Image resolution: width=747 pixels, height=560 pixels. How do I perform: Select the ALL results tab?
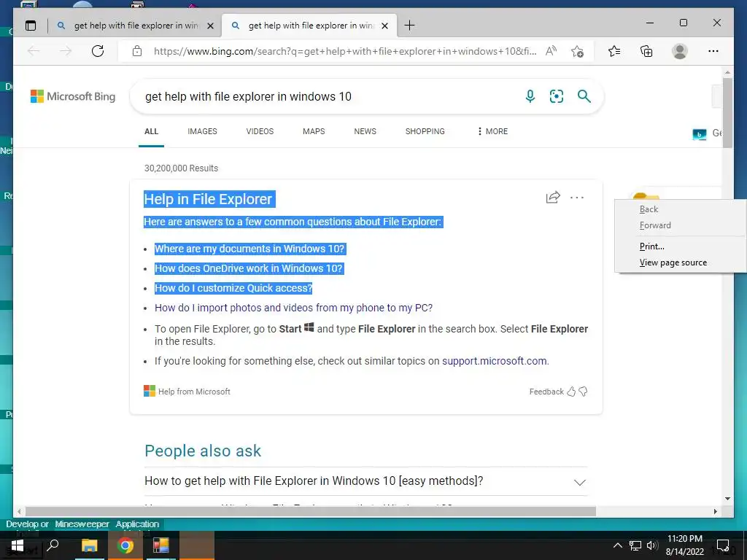[152, 131]
